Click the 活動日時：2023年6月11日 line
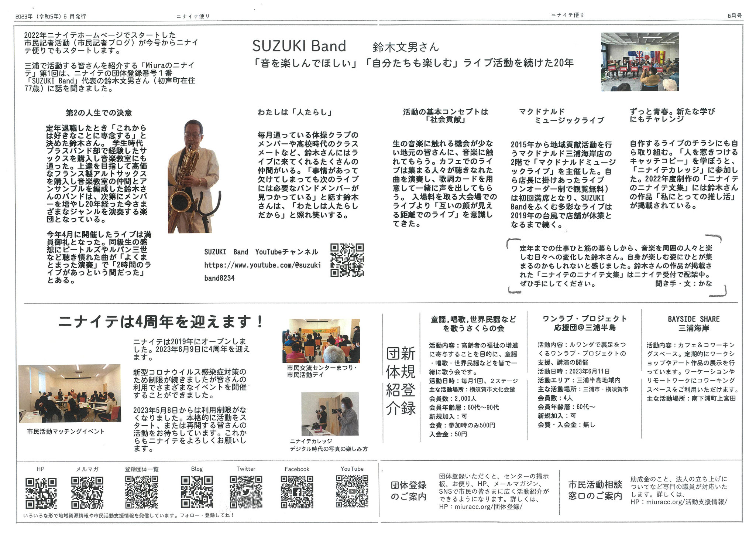This screenshot has width=756, height=535. click(574, 371)
